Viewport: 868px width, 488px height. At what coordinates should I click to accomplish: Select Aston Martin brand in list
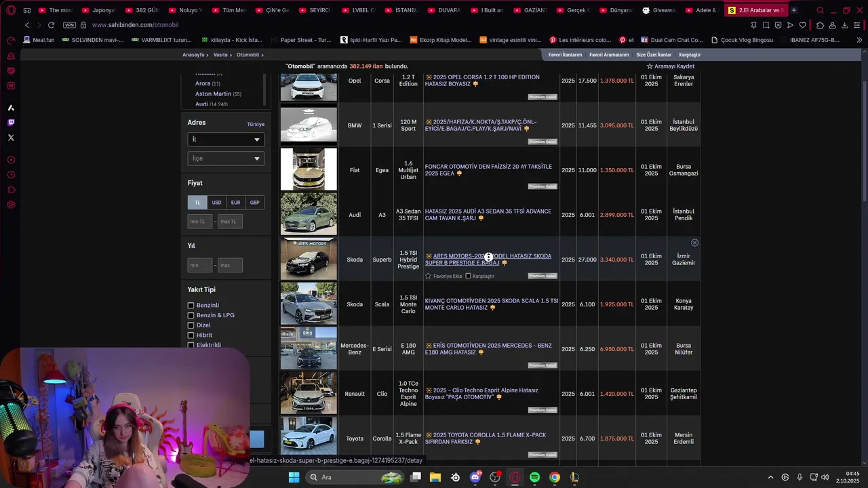[x=213, y=94]
